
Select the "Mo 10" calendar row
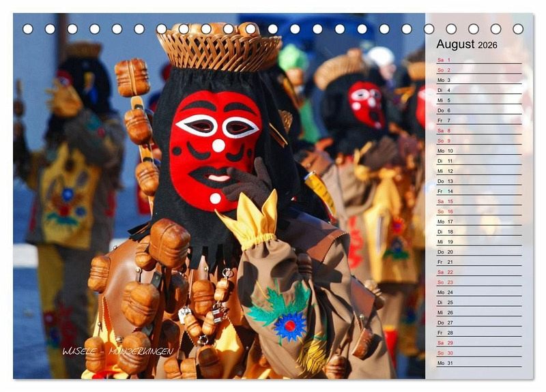[479, 151]
